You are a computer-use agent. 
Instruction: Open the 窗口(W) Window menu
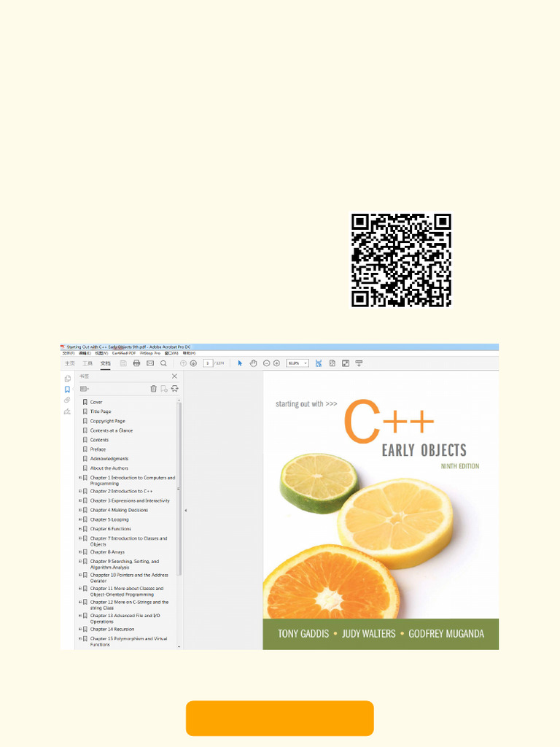(x=171, y=354)
